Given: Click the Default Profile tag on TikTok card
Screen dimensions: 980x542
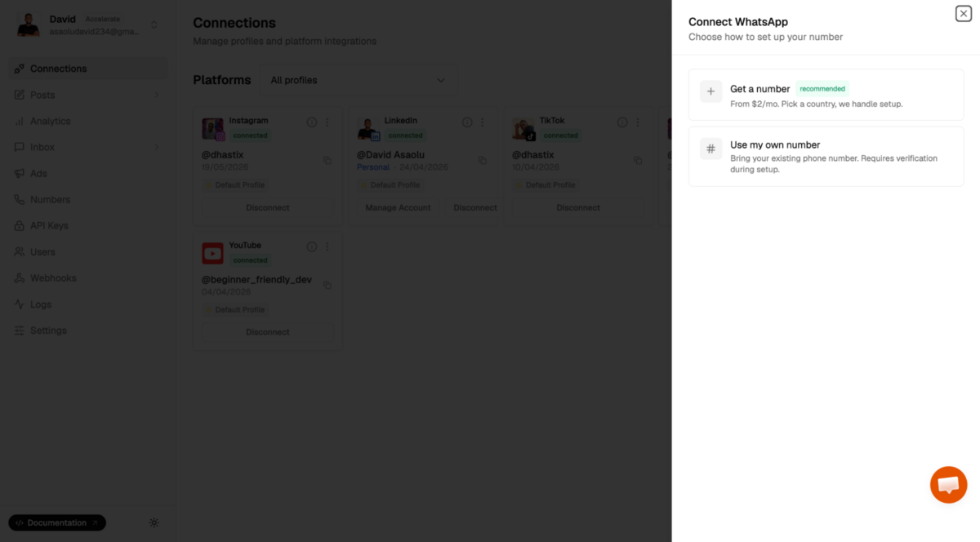Looking at the screenshot, I should [545, 185].
